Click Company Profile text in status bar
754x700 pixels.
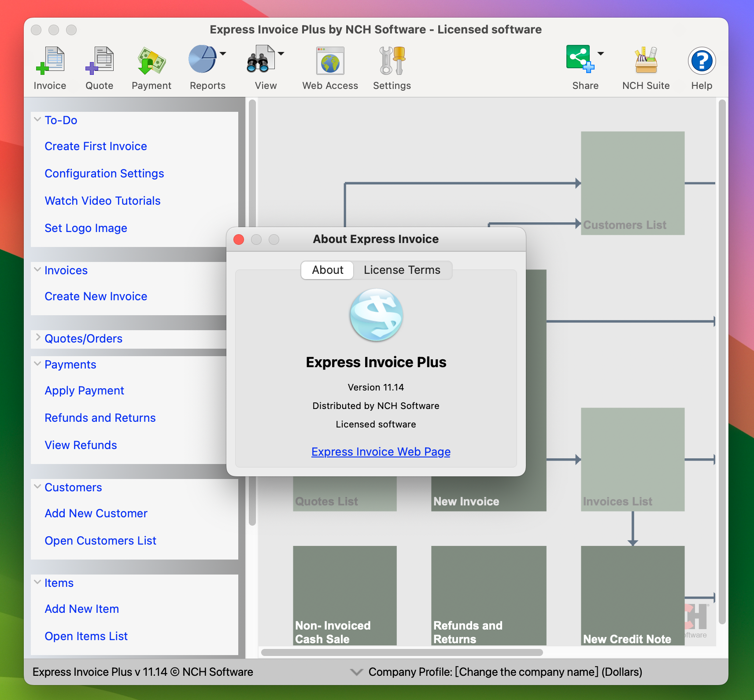pyautogui.click(x=505, y=672)
